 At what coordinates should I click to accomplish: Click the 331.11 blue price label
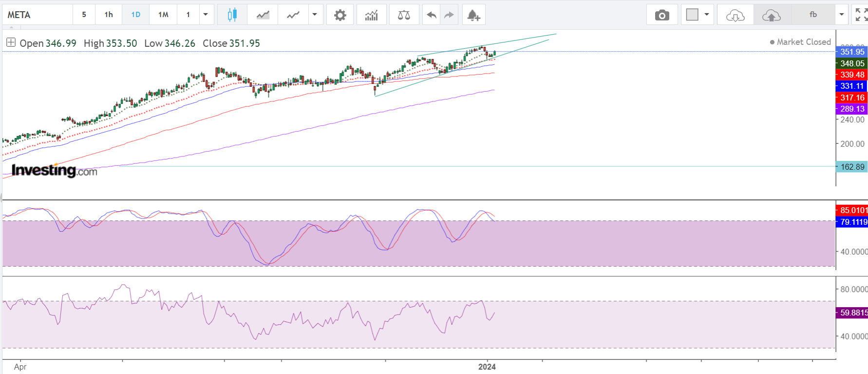(852, 86)
